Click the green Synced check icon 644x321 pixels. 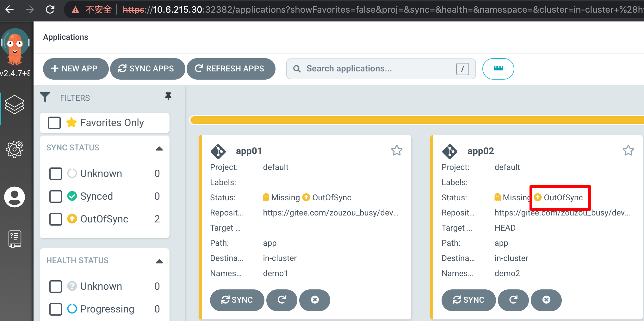click(72, 196)
